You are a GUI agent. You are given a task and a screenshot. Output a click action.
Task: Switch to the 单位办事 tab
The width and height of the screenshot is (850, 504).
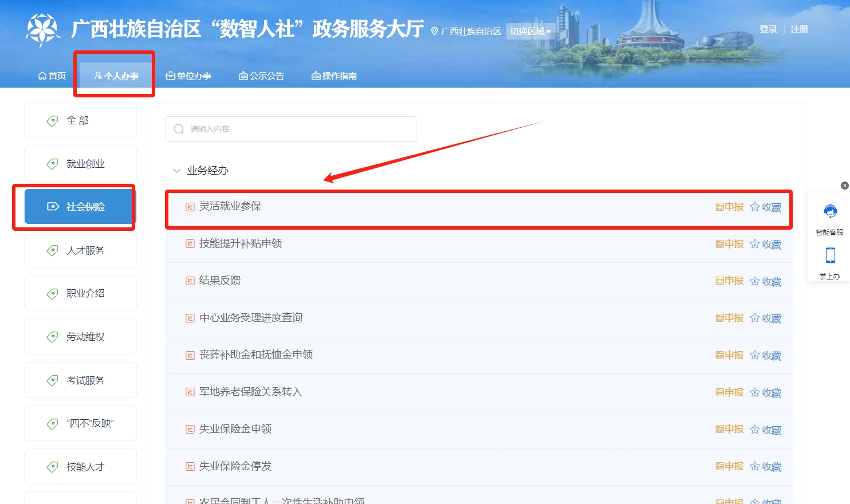(188, 76)
